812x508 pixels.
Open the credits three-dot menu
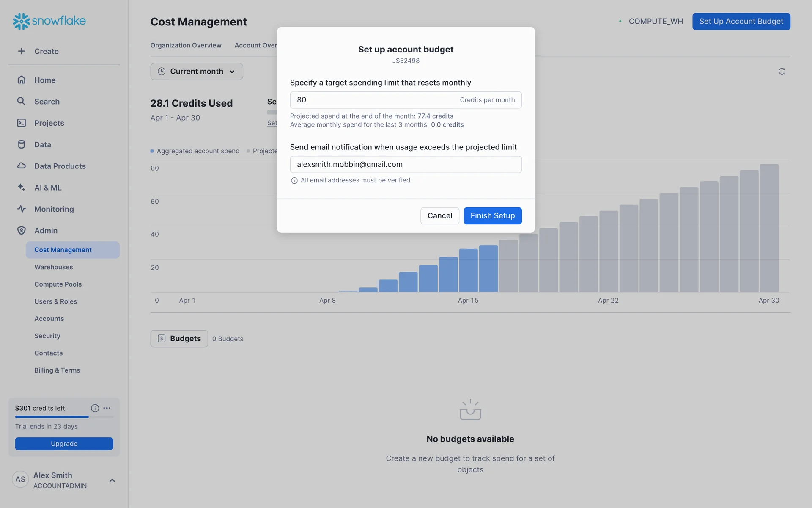tap(107, 408)
